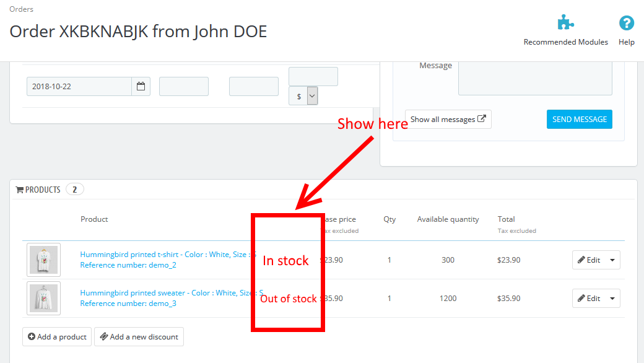Open the Hummingbird printed t-shirt thumbnail
644x363 pixels.
point(43,260)
